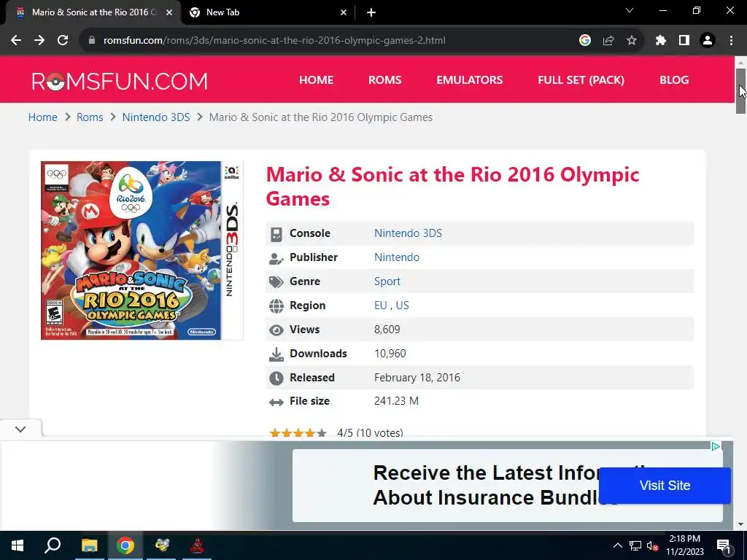747x560 pixels.
Task: Open the Extensions puzzle icon
Action: (x=660, y=41)
